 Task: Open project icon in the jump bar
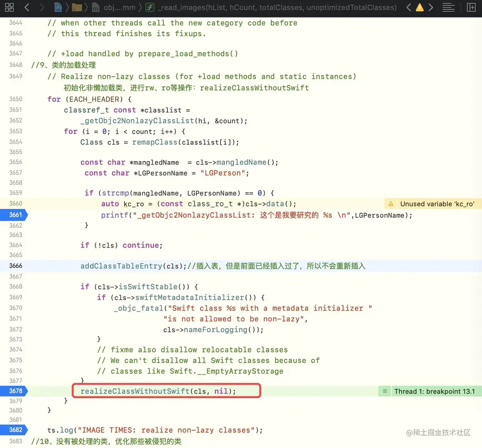[58, 7]
